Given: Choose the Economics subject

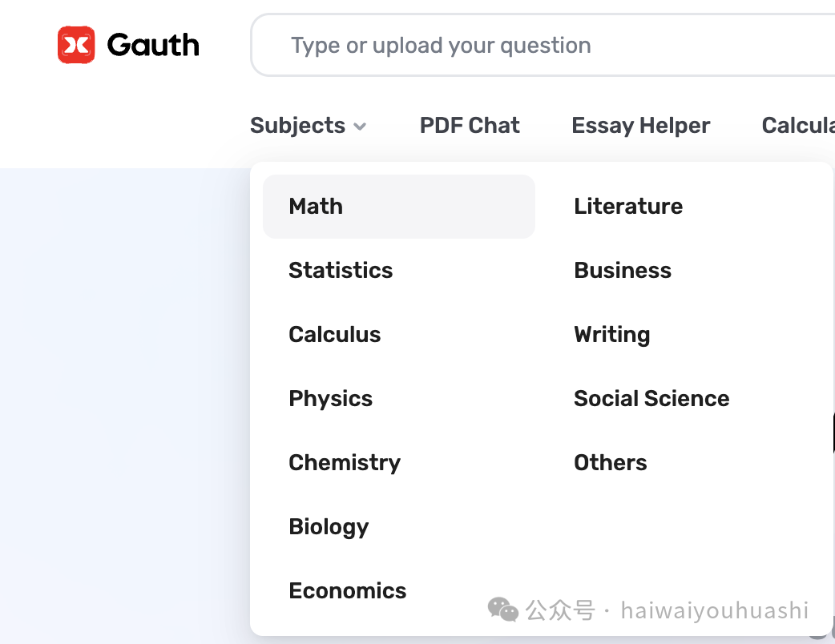Looking at the screenshot, I should [x=399, y=591].
